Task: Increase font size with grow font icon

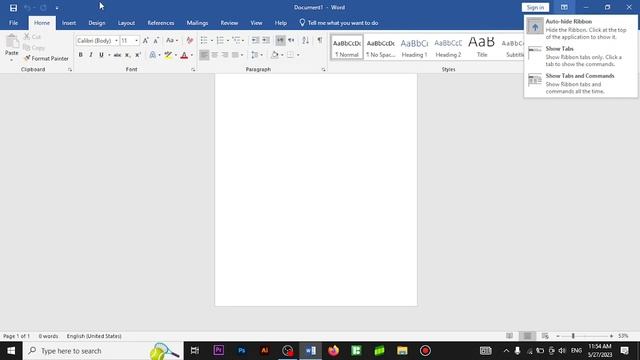Action: tap(146, 40)
